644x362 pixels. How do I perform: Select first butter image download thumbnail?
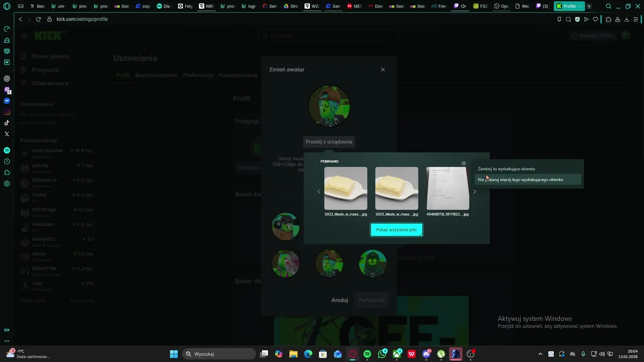[346, 189]
